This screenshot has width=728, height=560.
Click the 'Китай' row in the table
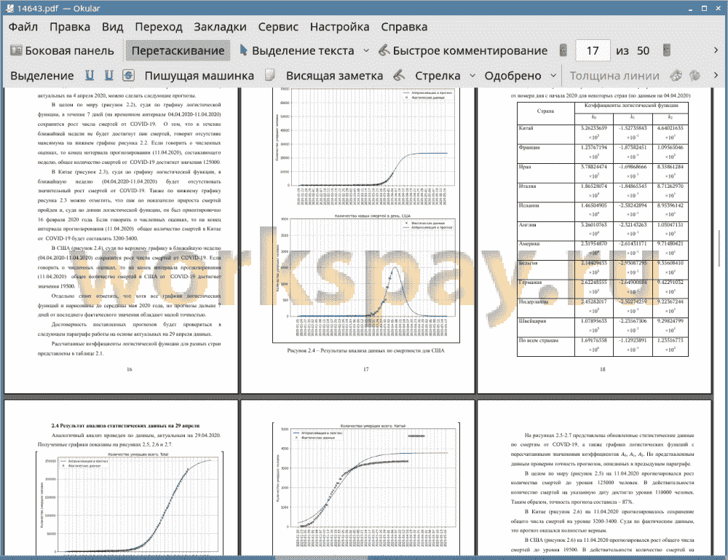pyautogui.click(x=602, y=133)
